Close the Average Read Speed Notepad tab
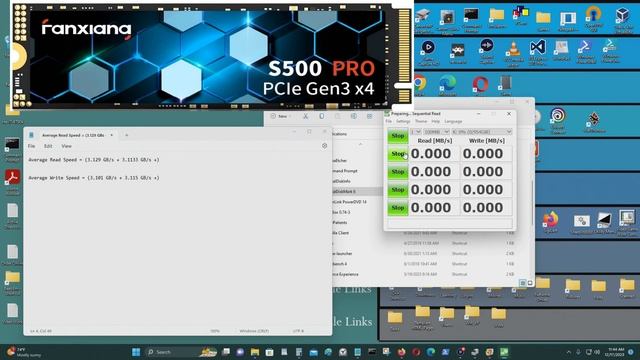 tap(111, 135)
